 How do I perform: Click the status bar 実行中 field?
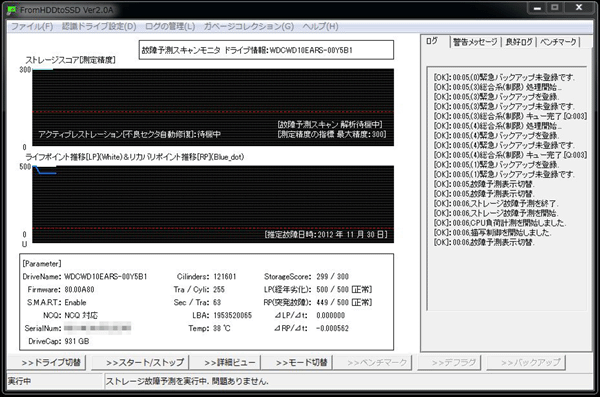coord(55,381)
